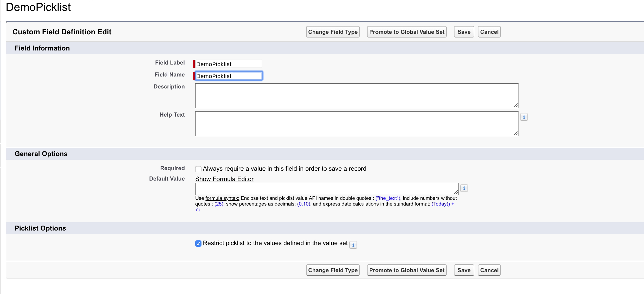Open the formula syntax help link

(x=222, y=198)
